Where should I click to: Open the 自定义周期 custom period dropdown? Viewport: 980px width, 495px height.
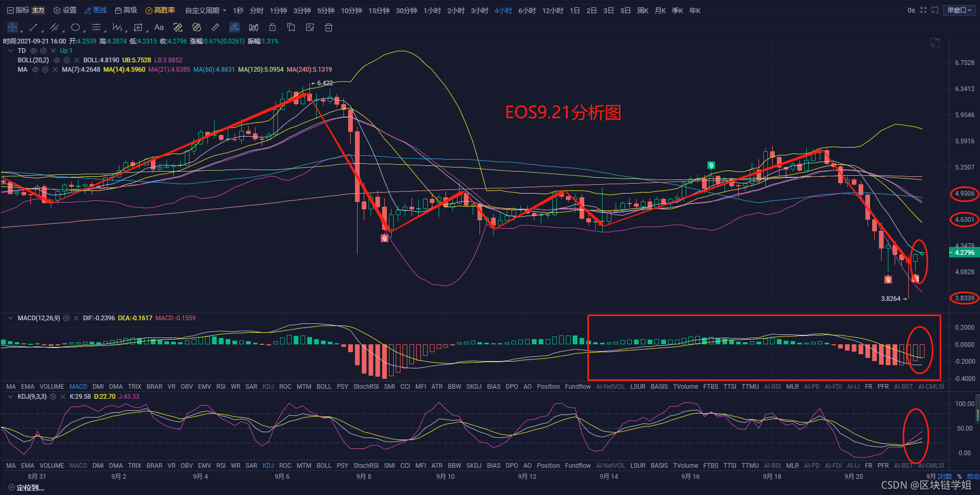point(206,10)
